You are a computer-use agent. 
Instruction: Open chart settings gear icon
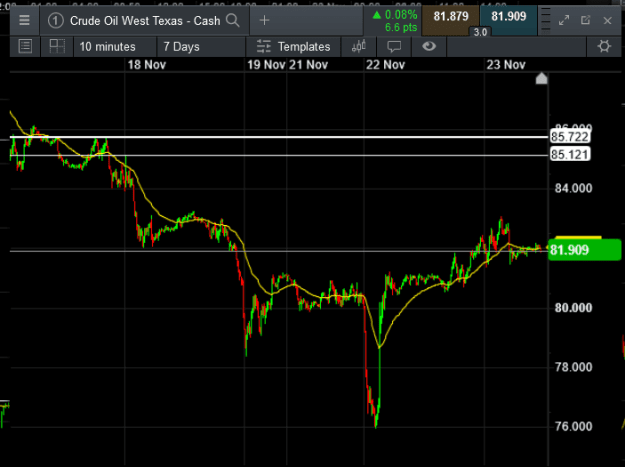(x=604, y=47)
